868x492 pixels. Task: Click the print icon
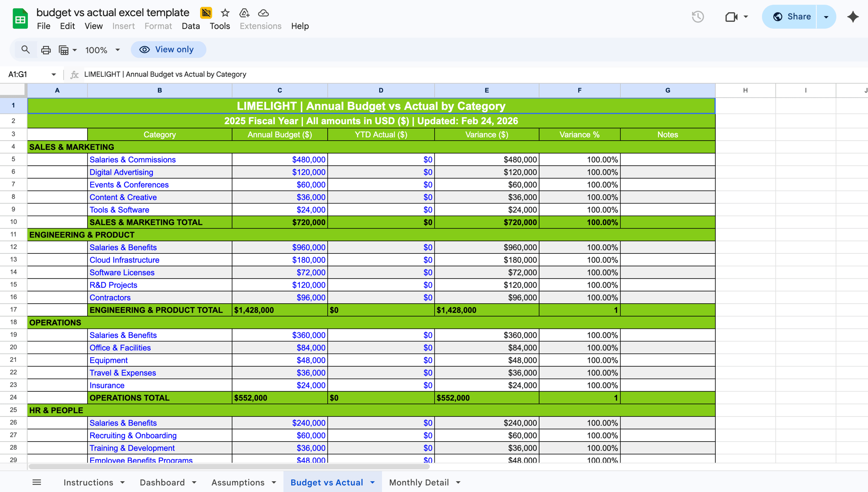point(46,49)
